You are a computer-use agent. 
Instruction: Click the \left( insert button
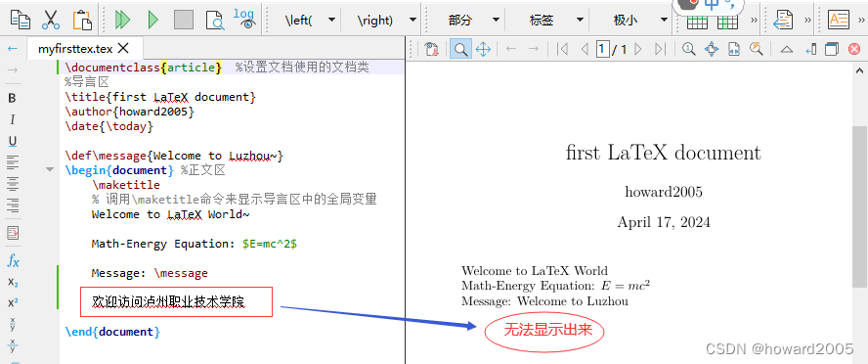[x=299, y=20]
